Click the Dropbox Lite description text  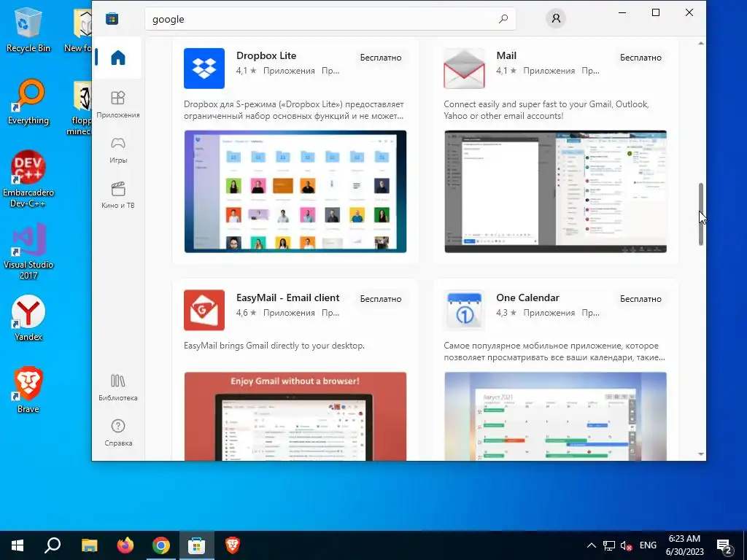pyautogui.click(x=294, y=110)
